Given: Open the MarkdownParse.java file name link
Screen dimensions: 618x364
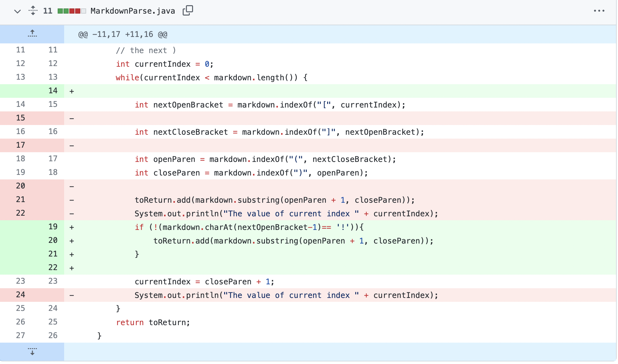Looking at the screenshot, I should [x=132, y=11].
